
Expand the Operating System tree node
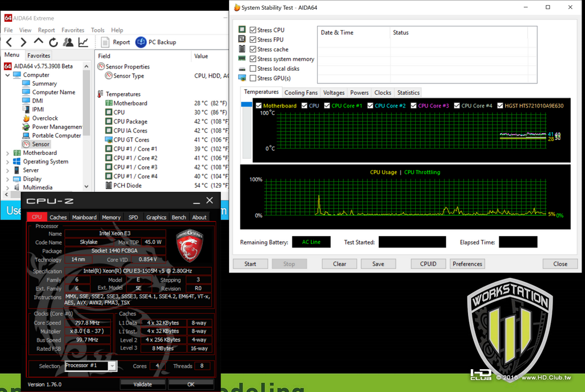[7, 162]
